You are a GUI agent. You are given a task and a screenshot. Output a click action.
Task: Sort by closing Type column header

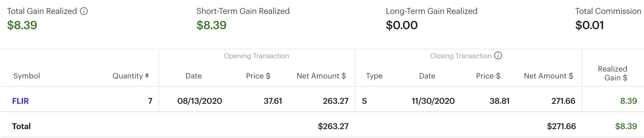(374, 76)
